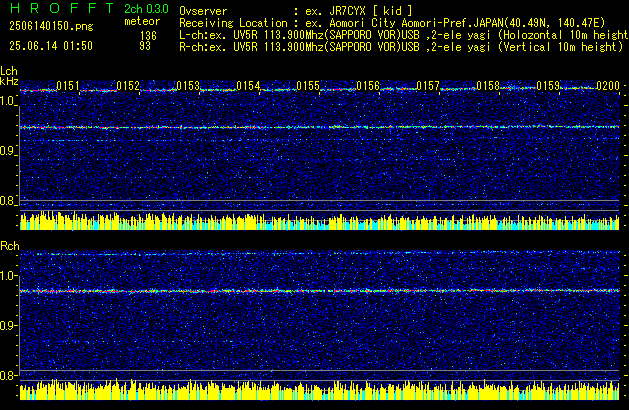Click time marker 0154

tap(248, 85)
